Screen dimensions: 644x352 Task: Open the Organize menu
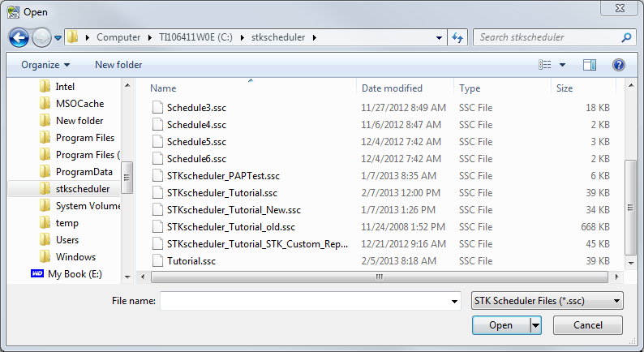coord(45,65)
